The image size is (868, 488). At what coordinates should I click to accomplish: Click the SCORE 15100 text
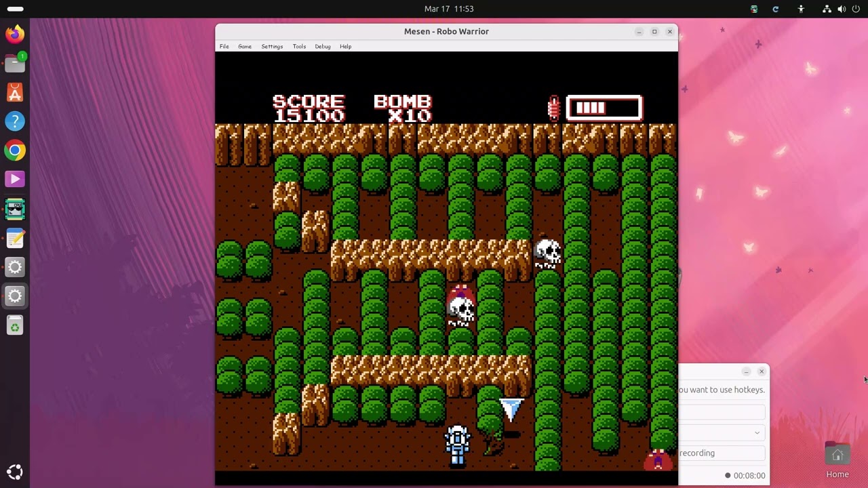tap(309, 108)
